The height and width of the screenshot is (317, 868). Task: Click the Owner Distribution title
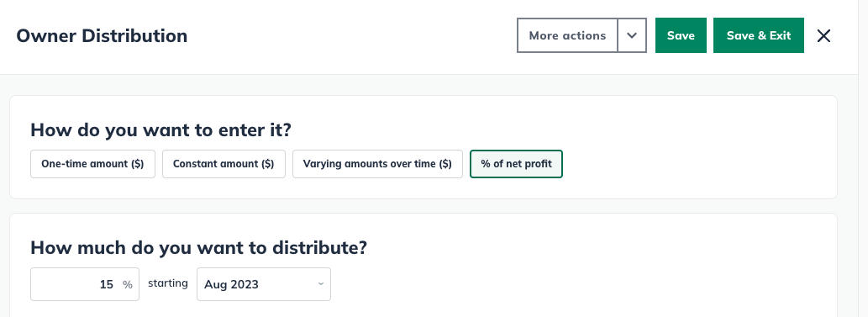(x=102, y=35)
